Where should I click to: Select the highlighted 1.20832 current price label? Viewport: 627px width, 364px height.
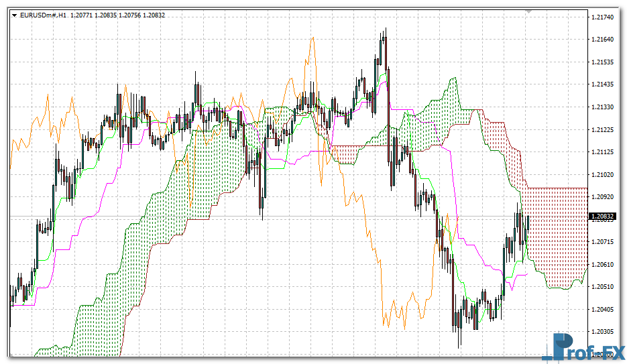point(603,216)
